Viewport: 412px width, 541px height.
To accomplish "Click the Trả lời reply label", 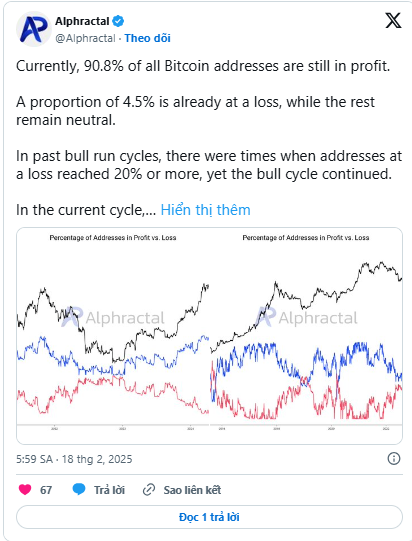I will pyautogui.click(x=109, y=490).
